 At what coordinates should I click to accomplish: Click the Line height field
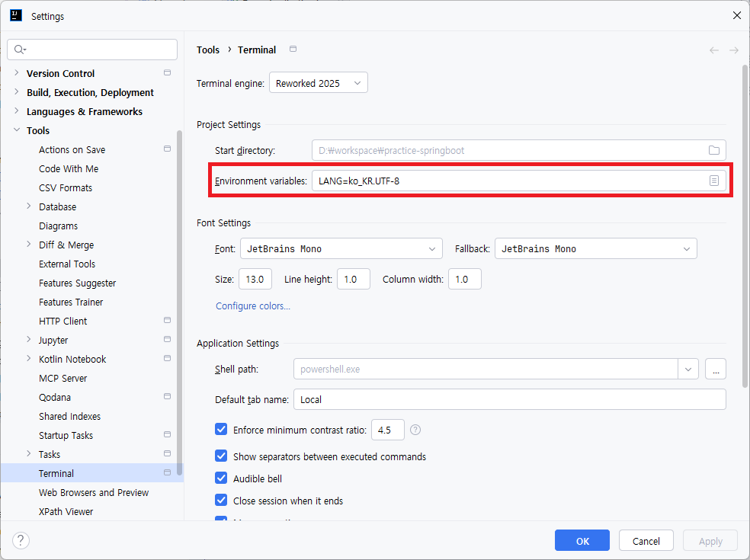[354, 280]
